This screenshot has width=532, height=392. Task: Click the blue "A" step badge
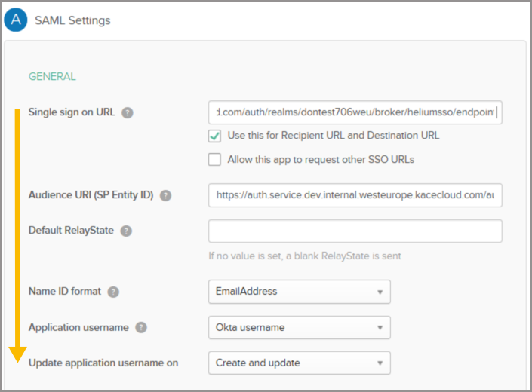pyautogui.click(x=15, y=20)
